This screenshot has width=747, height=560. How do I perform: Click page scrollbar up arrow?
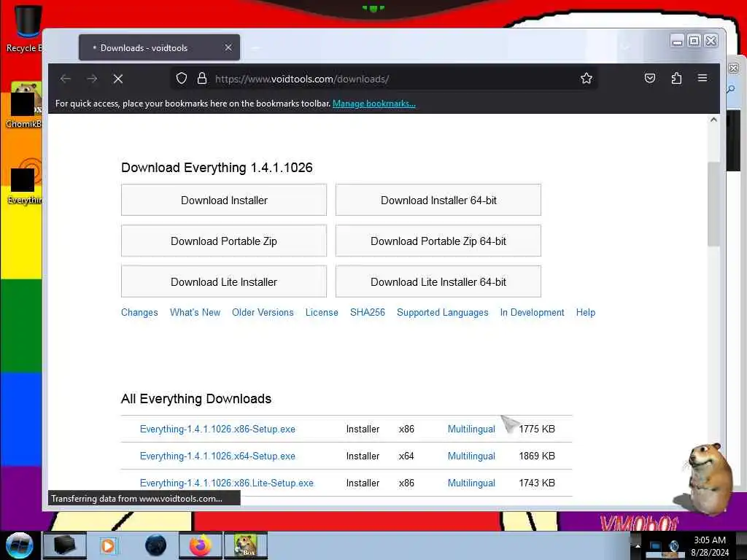pos(713,120)
